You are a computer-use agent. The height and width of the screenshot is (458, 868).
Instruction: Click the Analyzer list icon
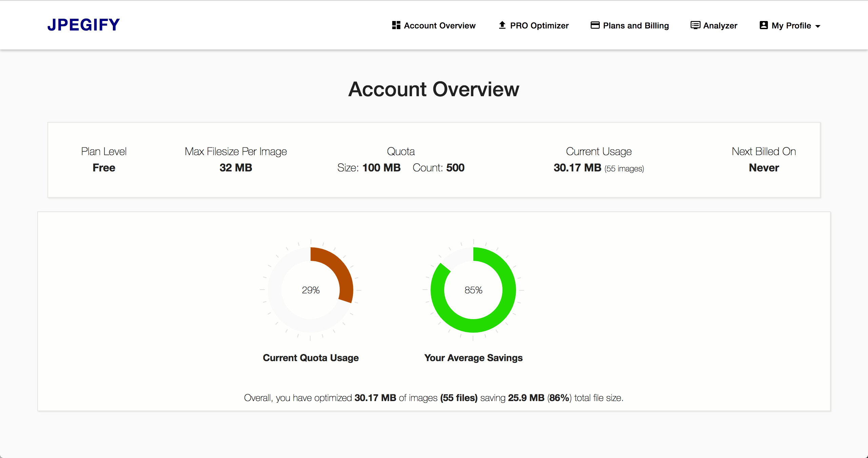695,25
